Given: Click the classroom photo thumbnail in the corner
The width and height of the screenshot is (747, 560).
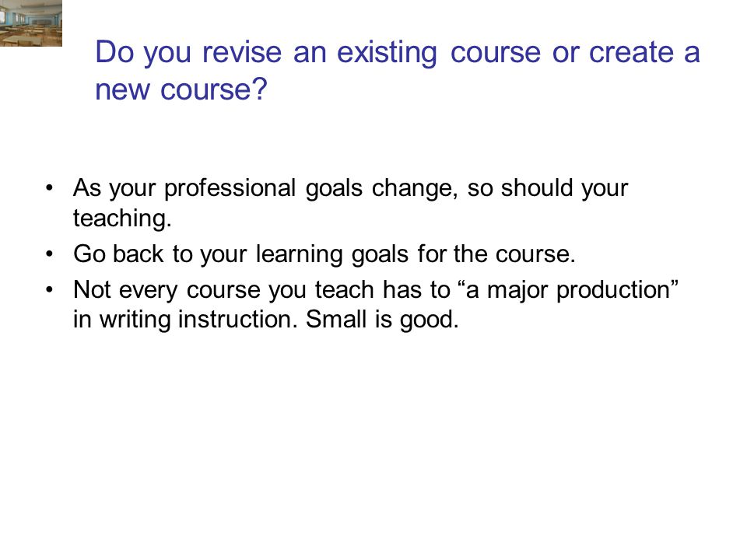Looking at the screenshot, I should pos(31,23).
